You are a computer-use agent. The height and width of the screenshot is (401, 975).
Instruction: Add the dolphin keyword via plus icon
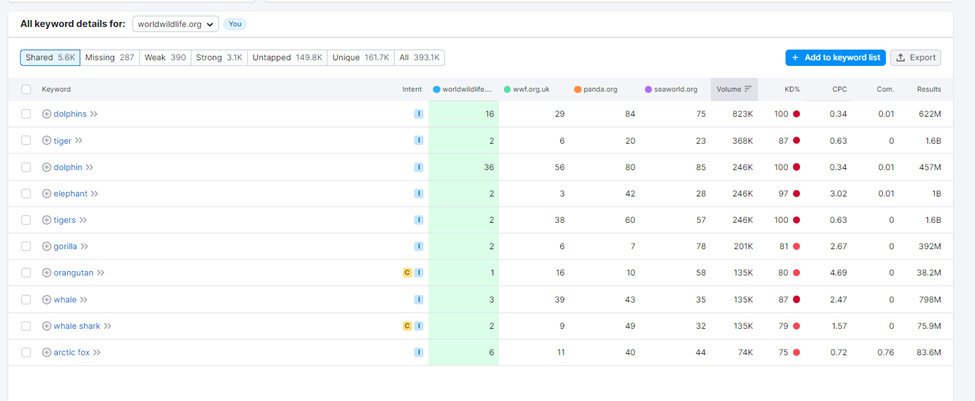(x=46, y=167)
